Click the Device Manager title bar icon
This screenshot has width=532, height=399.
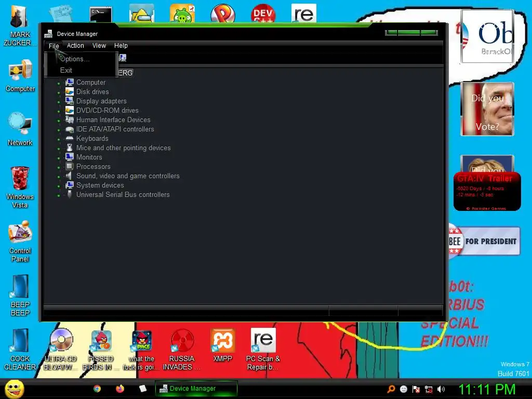click(x=48, y=34)
